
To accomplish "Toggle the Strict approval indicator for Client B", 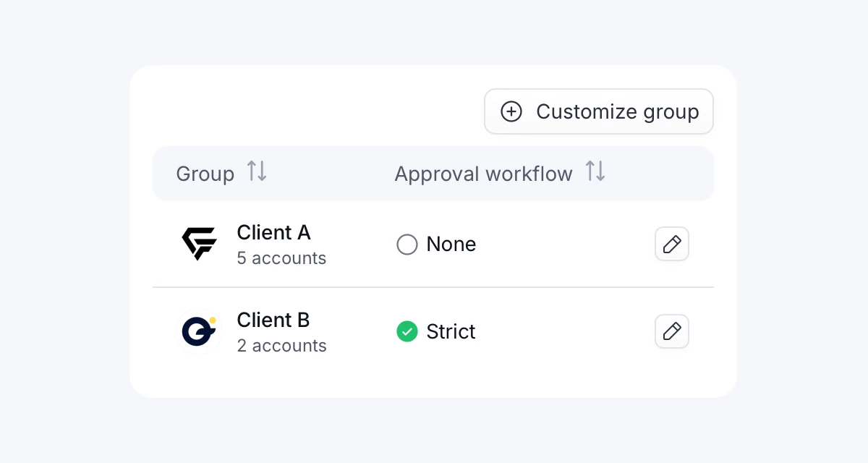I will pyautogui.click(x=407, y=331).
